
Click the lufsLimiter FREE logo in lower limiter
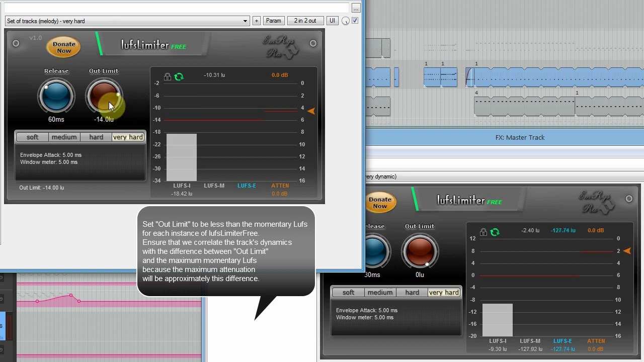coord(469,201)
